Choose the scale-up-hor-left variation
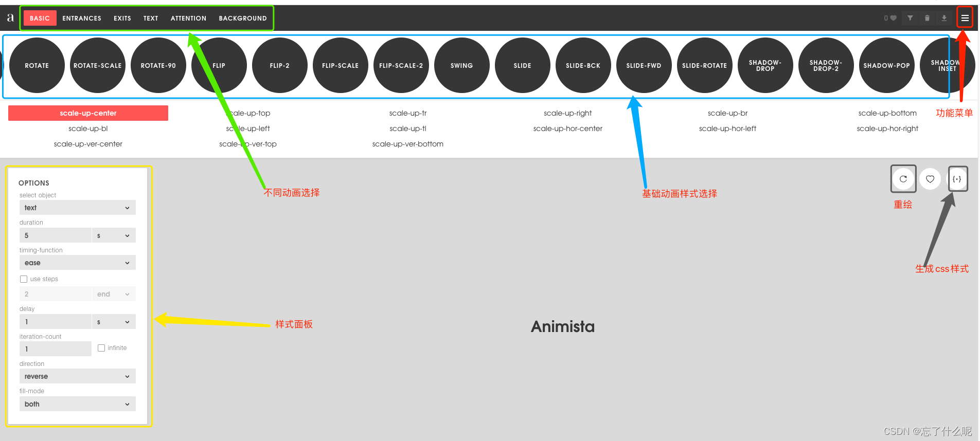980x441 pixels. tap(728, 128)
